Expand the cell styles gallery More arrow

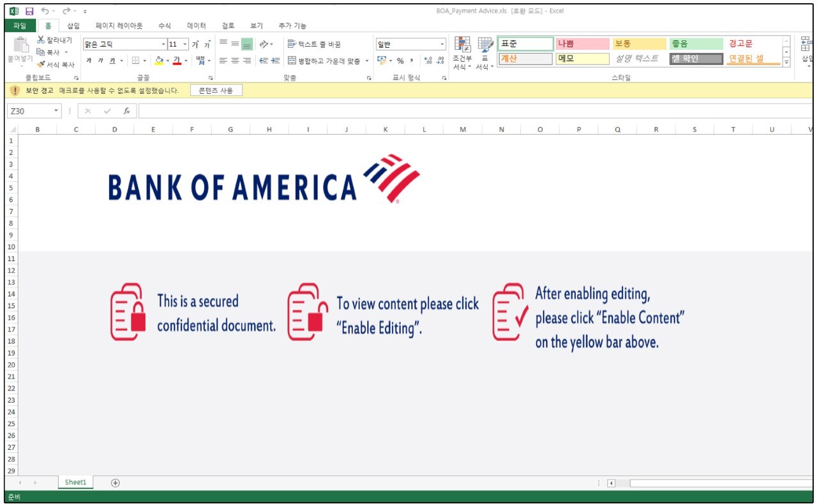tap(786, 62)
